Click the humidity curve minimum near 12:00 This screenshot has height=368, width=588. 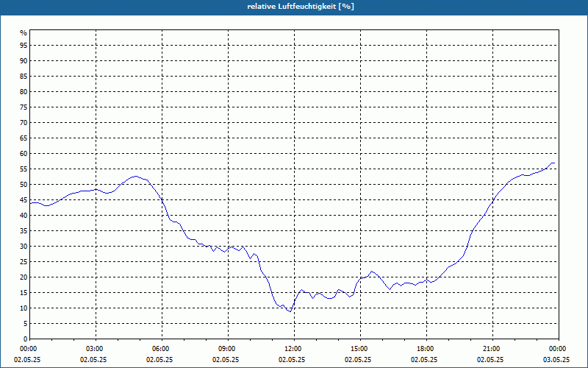(x=290, y=311)
